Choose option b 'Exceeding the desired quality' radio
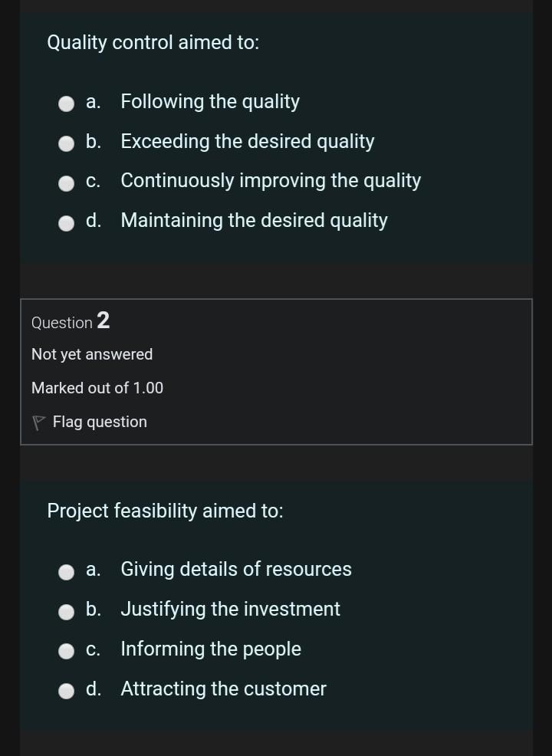 (68, 143)
